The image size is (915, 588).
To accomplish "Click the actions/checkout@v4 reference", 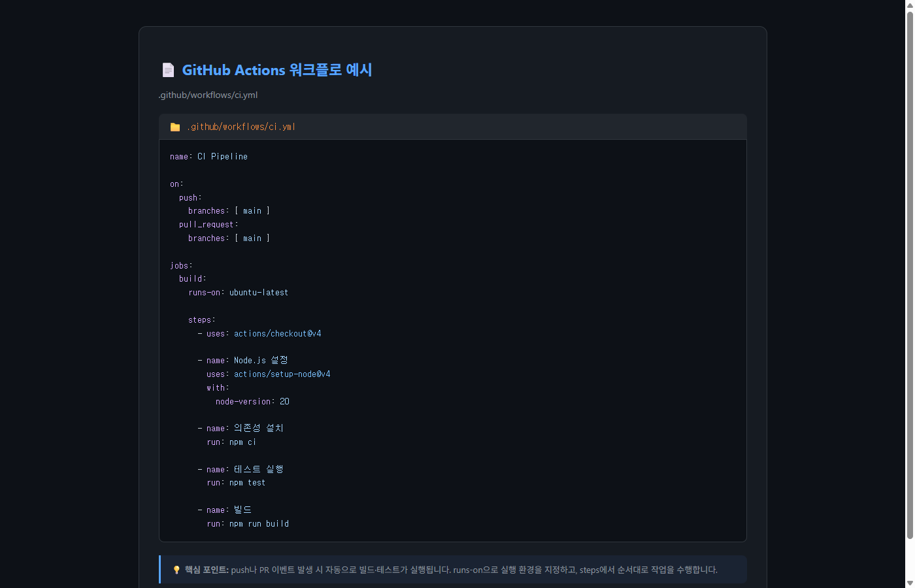I will [277, 333].
